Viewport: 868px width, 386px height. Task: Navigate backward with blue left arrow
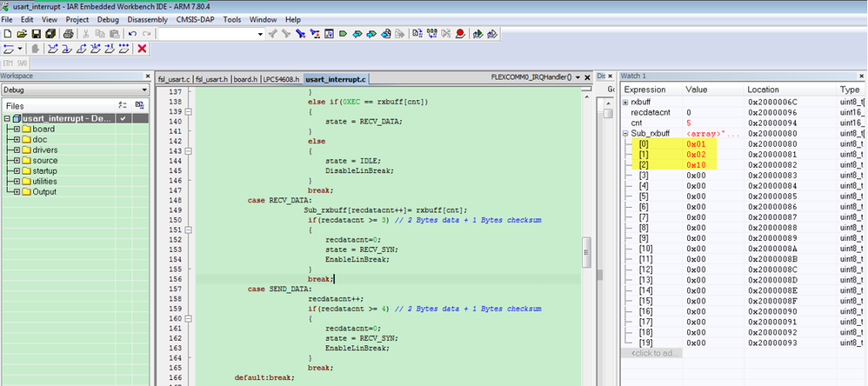[357, 34]
